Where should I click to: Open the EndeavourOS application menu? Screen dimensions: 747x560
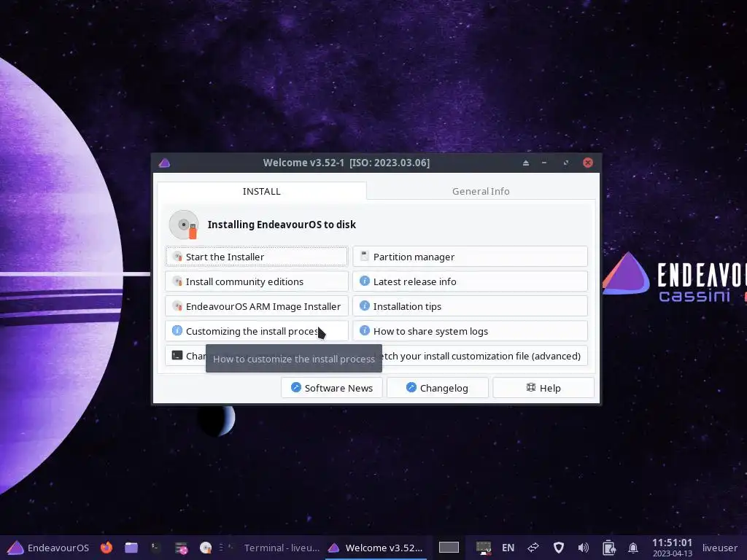coord(48,548)
